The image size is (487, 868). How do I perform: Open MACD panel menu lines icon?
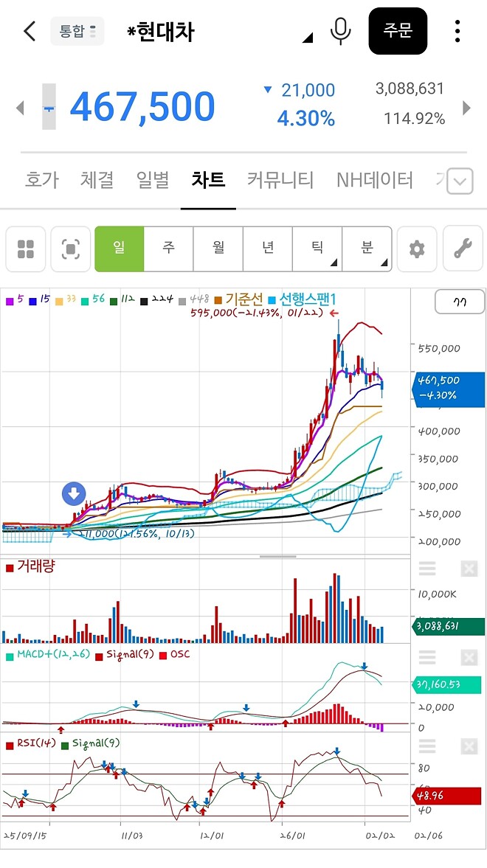(x=427, y=658)
